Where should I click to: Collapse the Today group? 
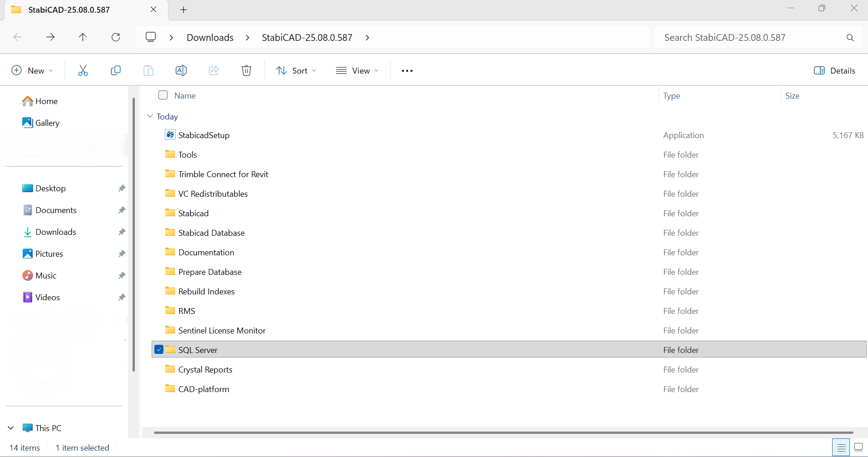tap(150, 116)
